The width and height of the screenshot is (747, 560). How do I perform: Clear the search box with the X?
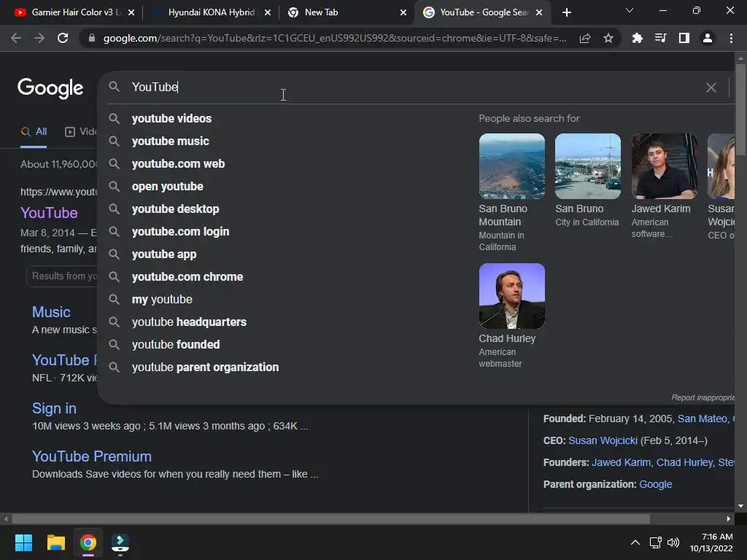click(711, 87)
